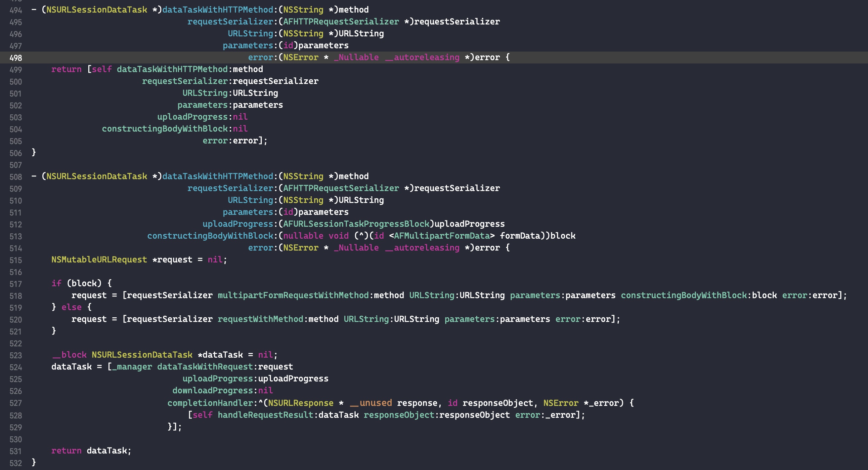Image resolution: width=868 pixels, height=470 pixels.
Task: Click the completionHandler parameter label
Action: point(210,403)
